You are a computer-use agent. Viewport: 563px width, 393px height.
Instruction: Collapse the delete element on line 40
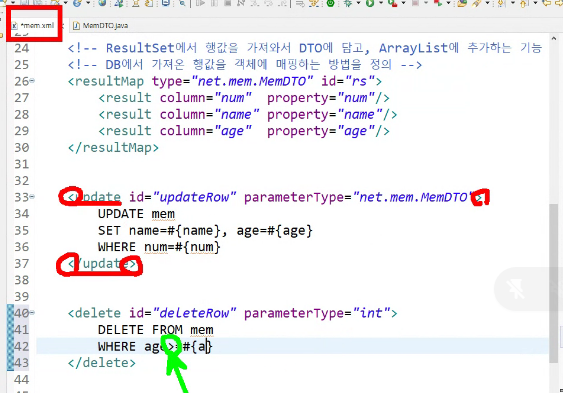(32, 313)
